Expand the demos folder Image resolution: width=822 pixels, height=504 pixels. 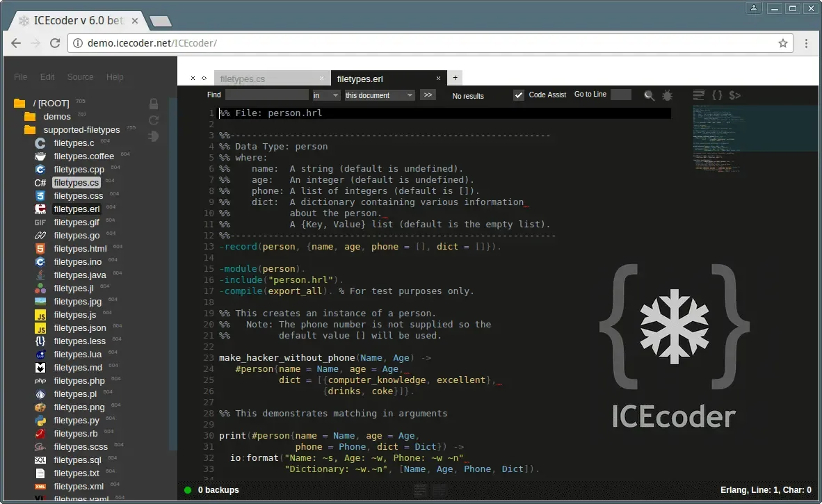coord(56,116)
